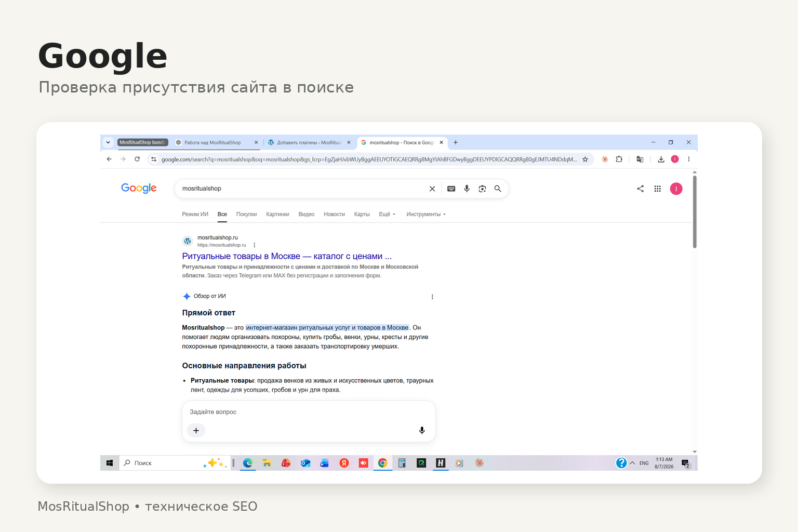Screen dimensions: 798x532
Task: Go back to the previous page
Action: [x=109, y=159]
